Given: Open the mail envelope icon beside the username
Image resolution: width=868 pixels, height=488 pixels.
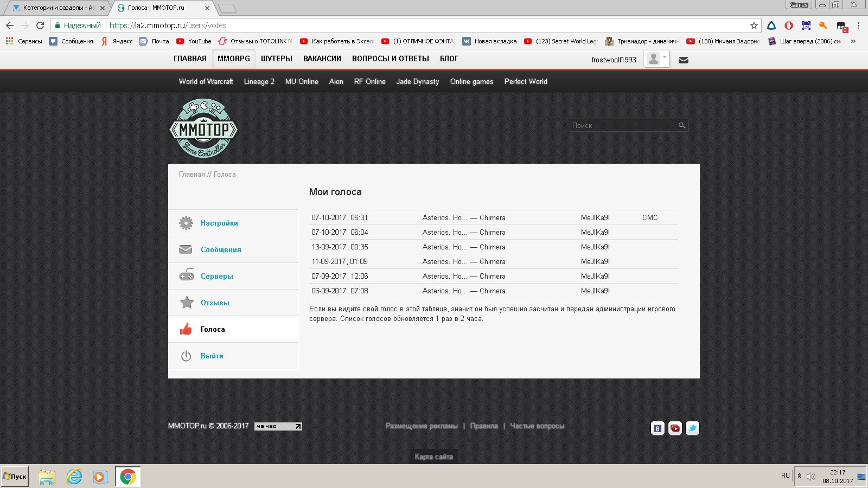Looking at the screenshot, I should pos(684,60).
